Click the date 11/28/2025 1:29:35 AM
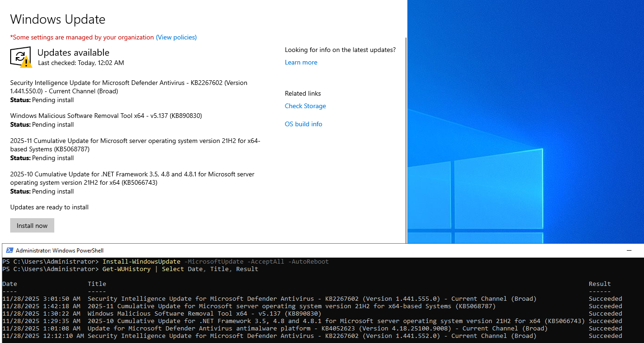 pos(41,321)
